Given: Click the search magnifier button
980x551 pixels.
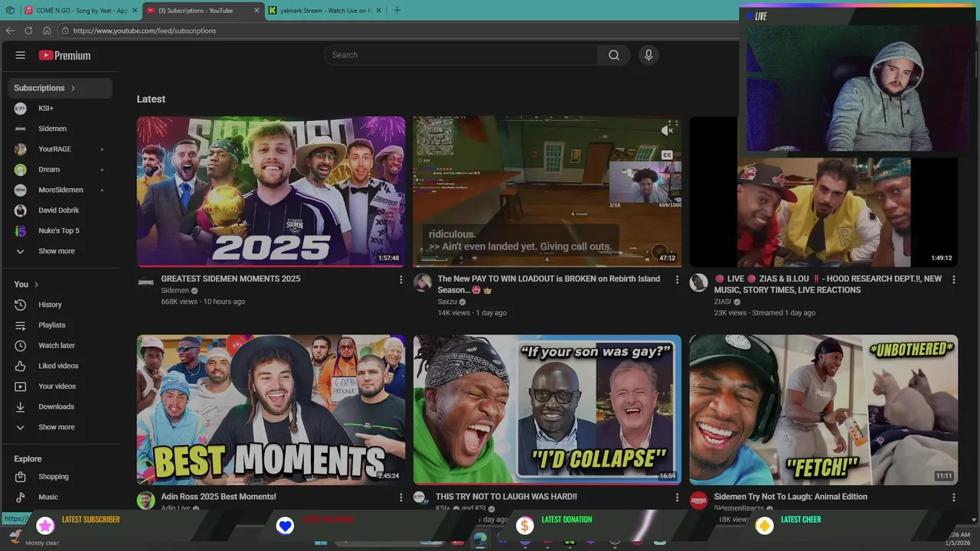Looking at the screenshot, I should point(614,55).
